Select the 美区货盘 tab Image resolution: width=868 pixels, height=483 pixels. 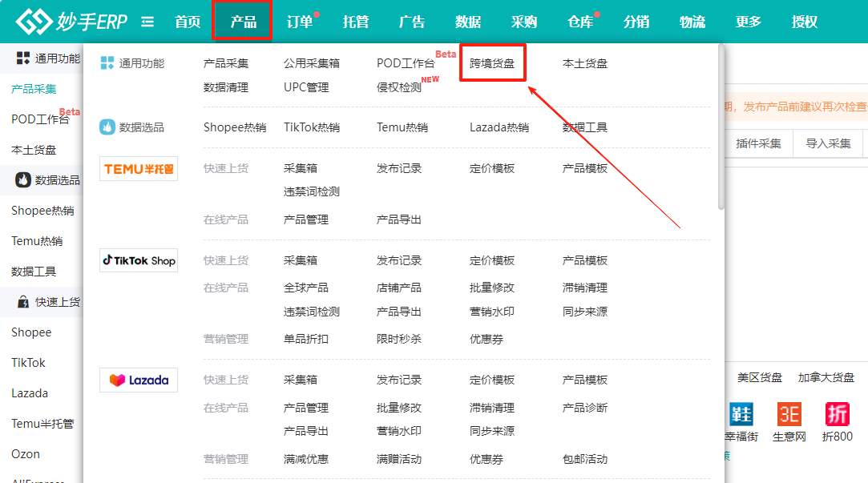click(760, 377)
